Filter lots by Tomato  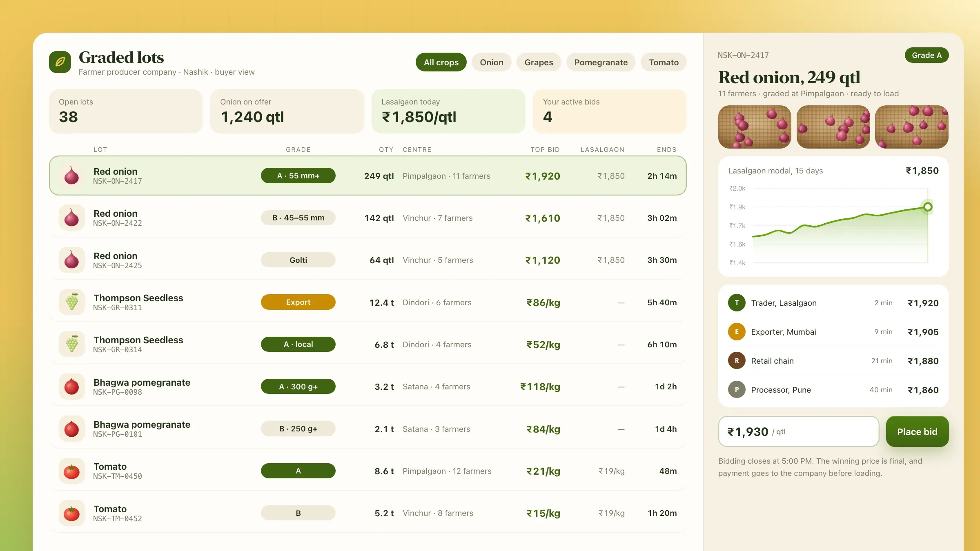tap(664, 62)
